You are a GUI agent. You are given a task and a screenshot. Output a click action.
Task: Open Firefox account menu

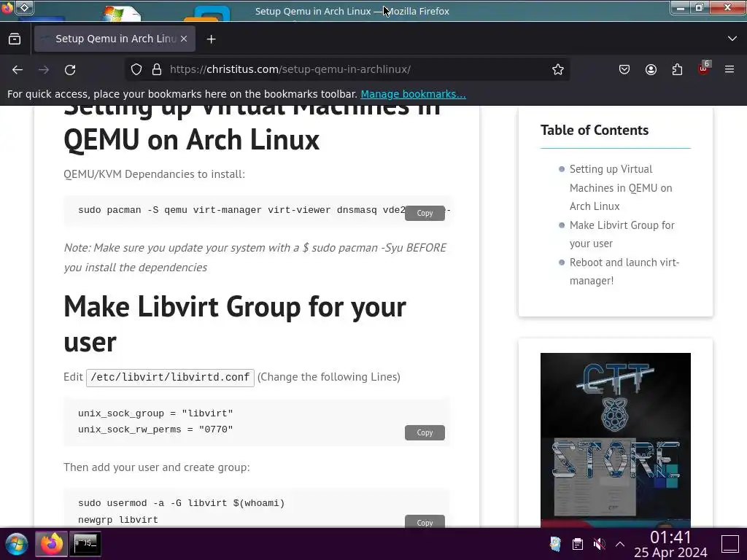click(651, 69)
